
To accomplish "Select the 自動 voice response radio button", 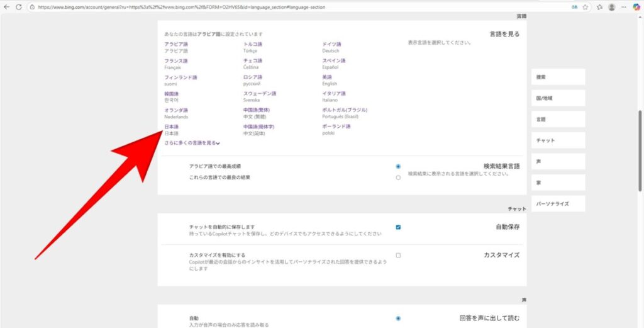I will [398, 319].
